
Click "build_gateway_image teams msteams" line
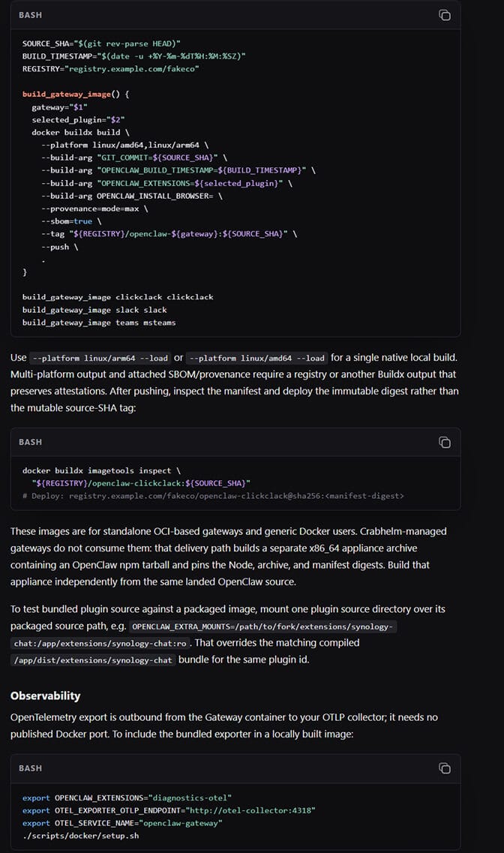[x=99, y=323]
